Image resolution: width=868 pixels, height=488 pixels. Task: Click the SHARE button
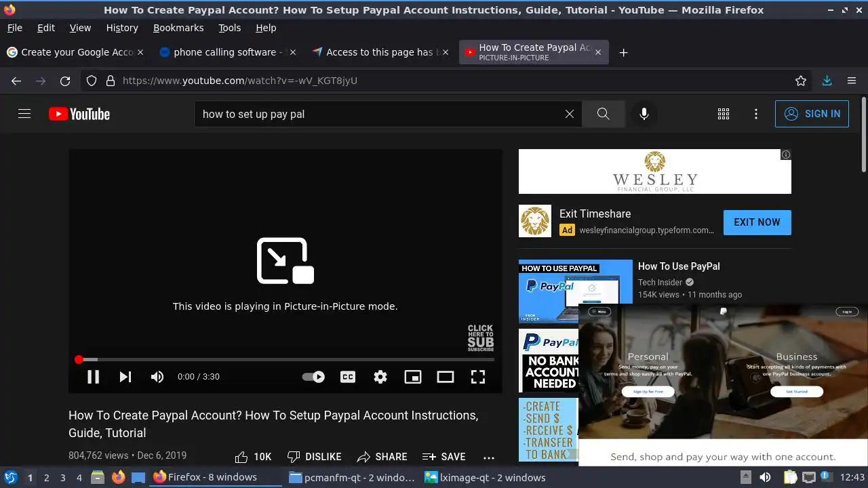382,457
